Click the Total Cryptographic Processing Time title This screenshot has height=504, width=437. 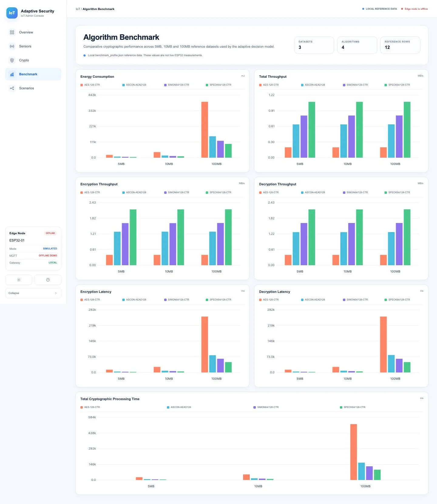[x=110, y=399]
